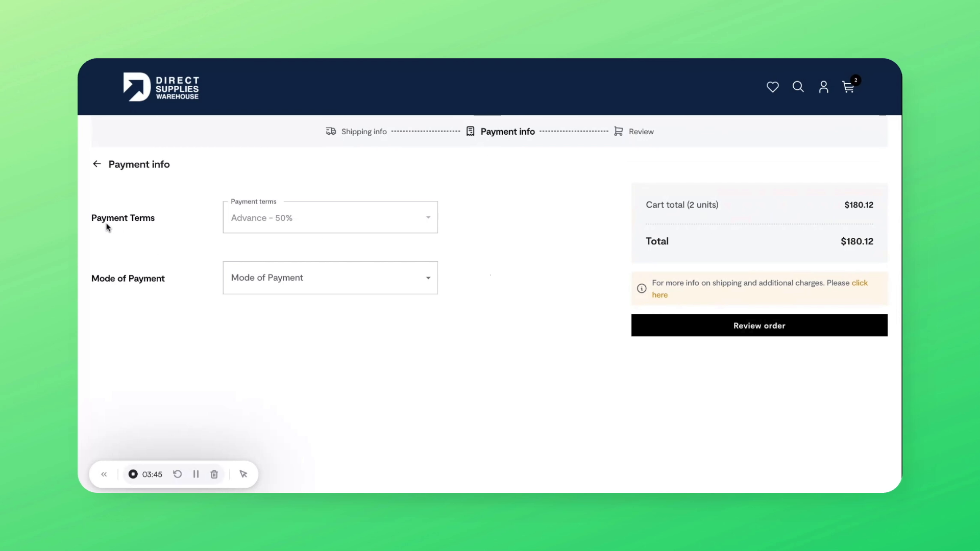
Task: Go to the Shipping info step
Action: pyautogui.click(x=363, y=131)
